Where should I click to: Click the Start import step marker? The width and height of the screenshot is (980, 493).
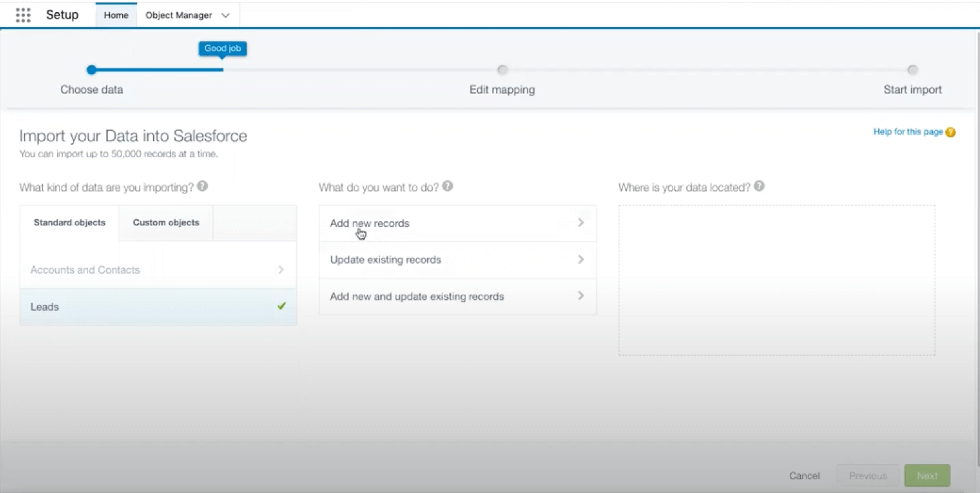pyautogui.click(x=913, y=70)
